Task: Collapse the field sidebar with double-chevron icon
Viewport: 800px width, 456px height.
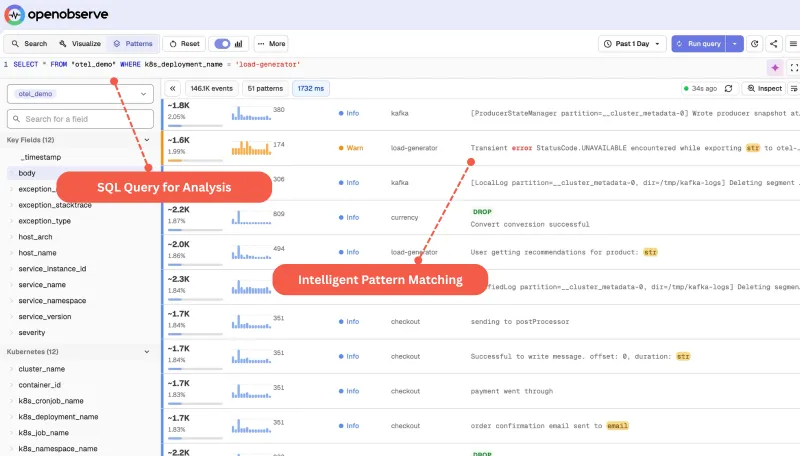Action: pos(172,89)
